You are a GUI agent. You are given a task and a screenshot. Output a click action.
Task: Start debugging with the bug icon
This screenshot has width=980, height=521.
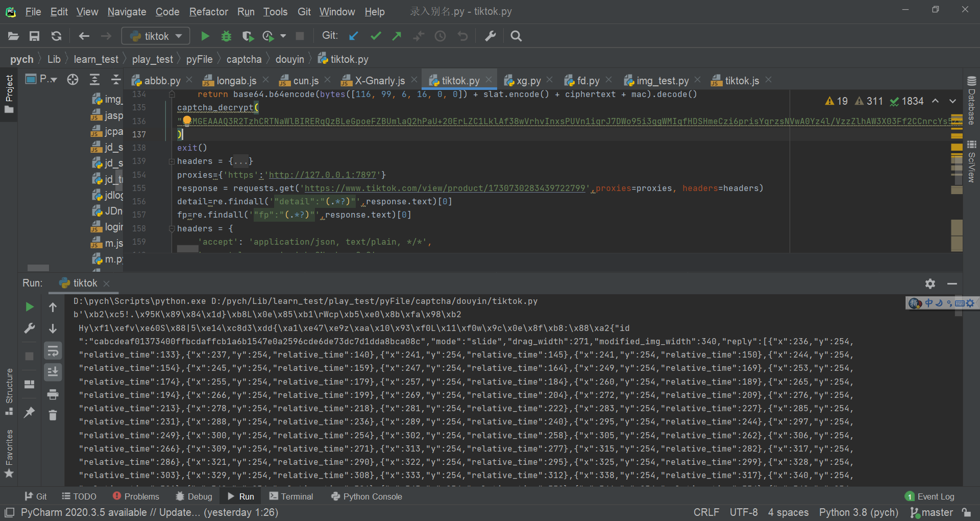(x=226, y=36)
